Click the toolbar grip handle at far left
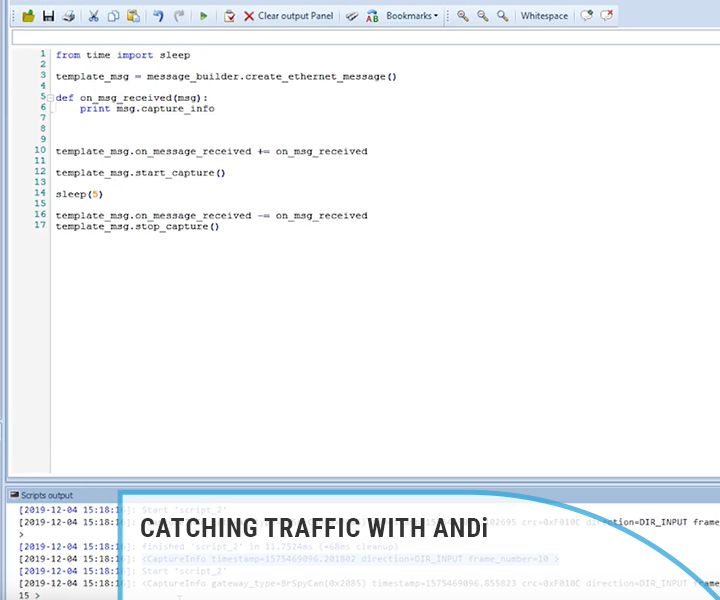Screen dimensions: 720x600 14,17
